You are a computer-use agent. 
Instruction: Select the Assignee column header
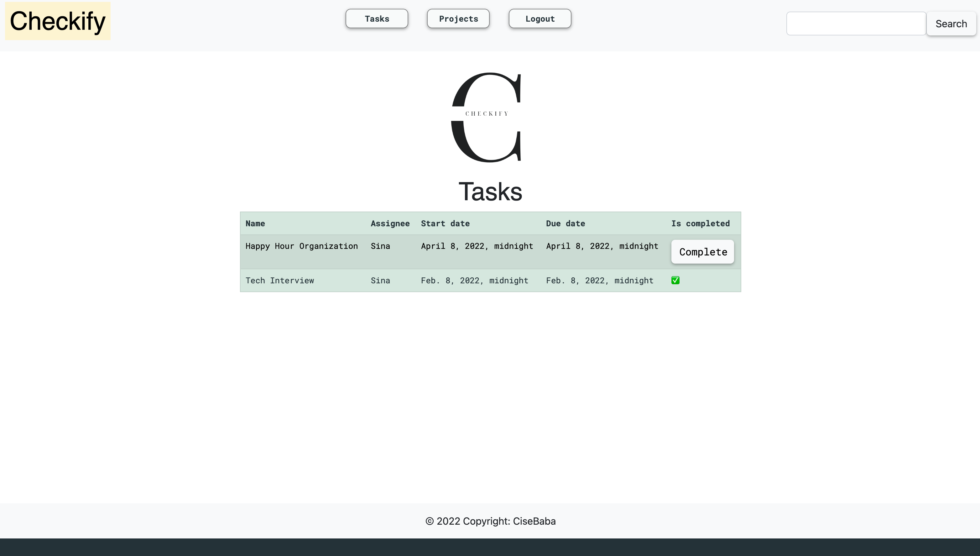pyautogui.click(x=390, y=223)
